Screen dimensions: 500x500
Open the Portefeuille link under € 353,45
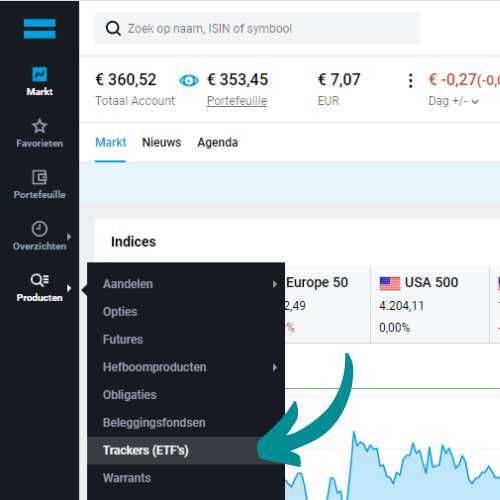pos(237,101)
